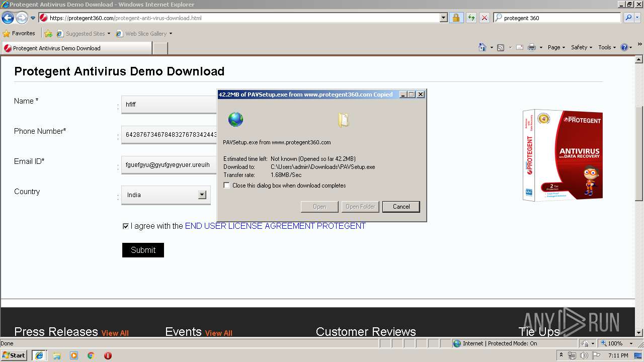Click the volume speaker tray icon

[584, 355]
